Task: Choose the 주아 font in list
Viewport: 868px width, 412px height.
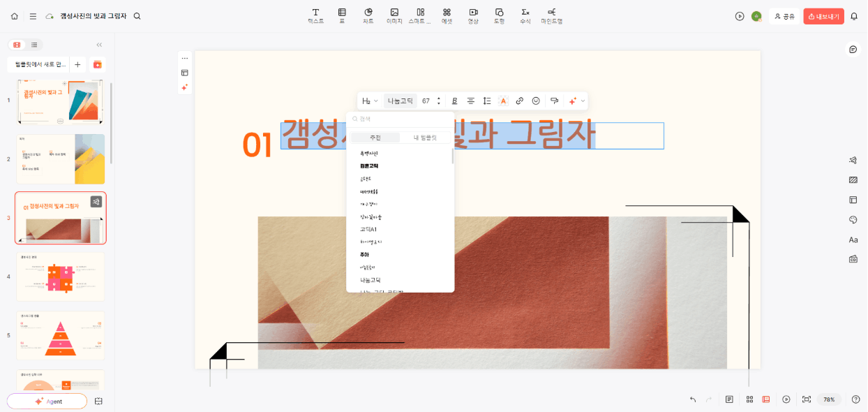Action: coord(364,255)
